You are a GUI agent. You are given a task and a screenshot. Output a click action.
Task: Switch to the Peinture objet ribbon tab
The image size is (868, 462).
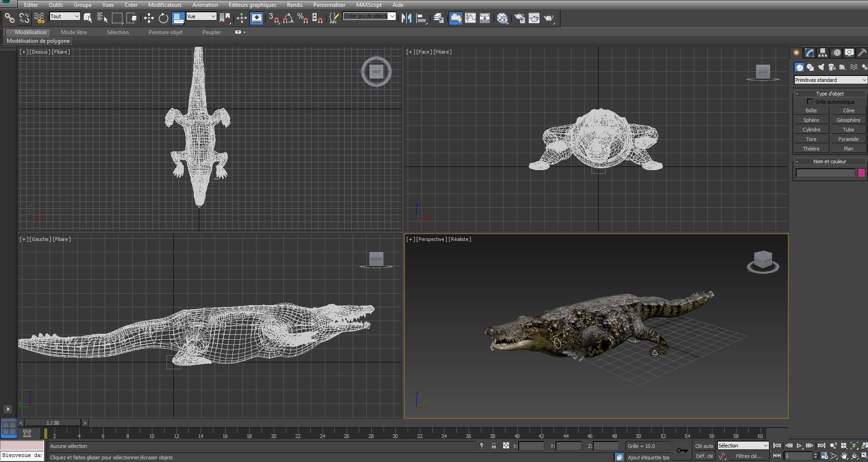coord(166,32)
